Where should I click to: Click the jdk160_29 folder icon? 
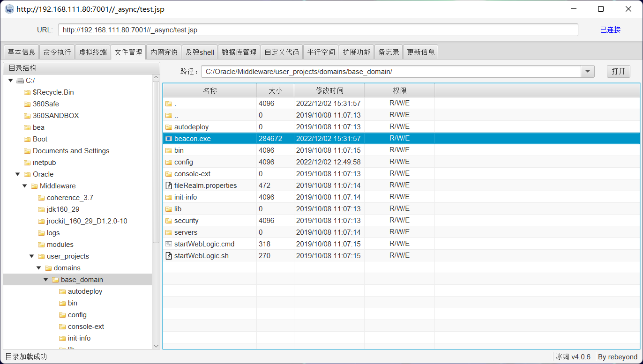[x=41, y=209]
